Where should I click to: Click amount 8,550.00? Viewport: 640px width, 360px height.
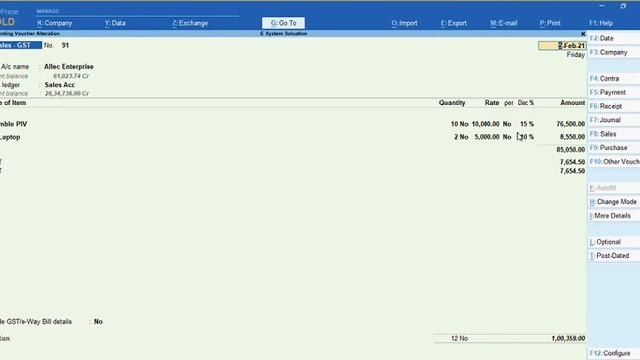572,137
